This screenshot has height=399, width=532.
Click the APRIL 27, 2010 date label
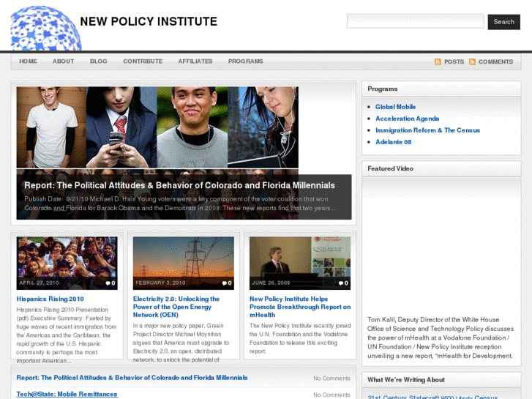39,283
